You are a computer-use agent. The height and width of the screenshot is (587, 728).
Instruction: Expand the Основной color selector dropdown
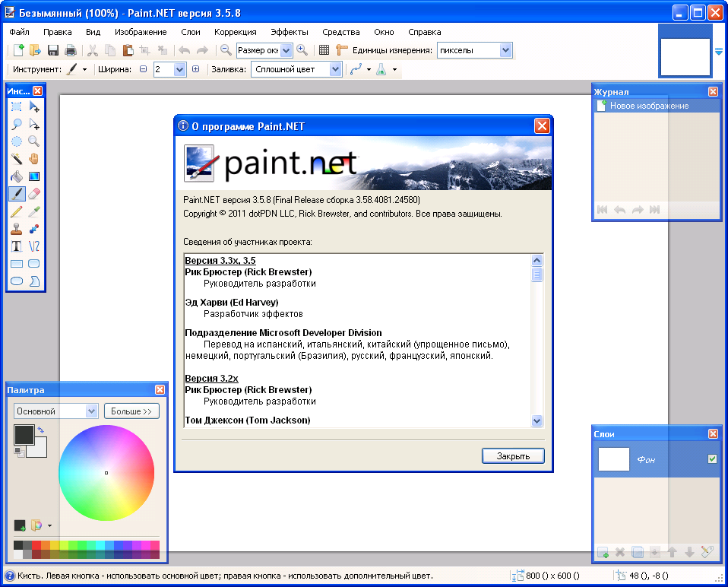point(92,411)
